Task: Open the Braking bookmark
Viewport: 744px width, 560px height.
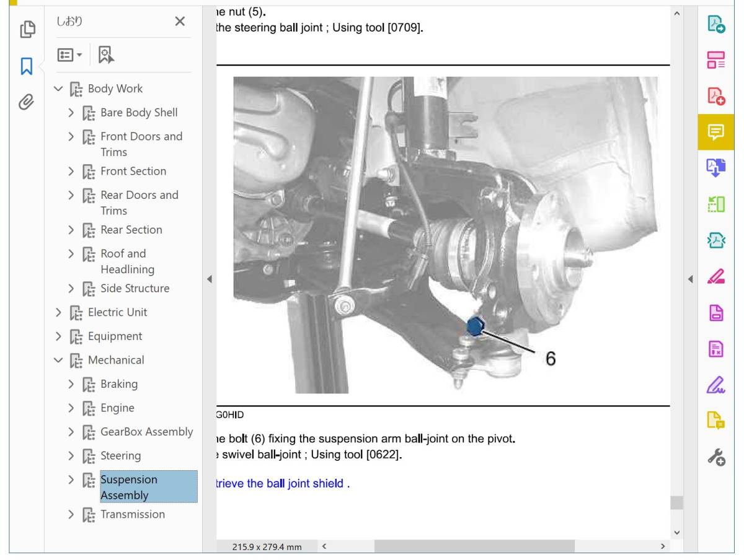Action: coord(119,383)
